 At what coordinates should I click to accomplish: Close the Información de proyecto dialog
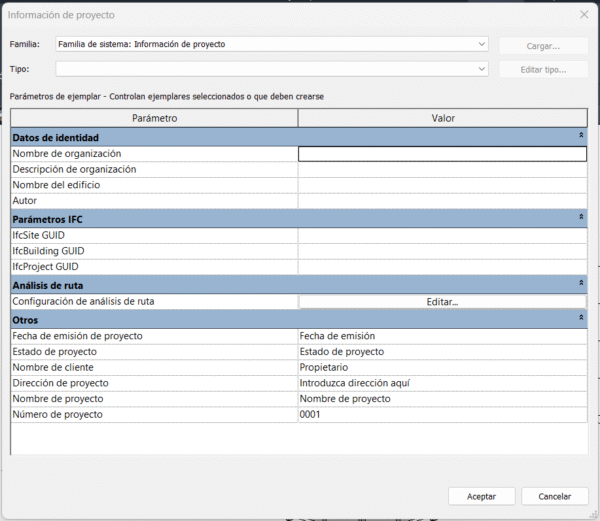point(584,15)
